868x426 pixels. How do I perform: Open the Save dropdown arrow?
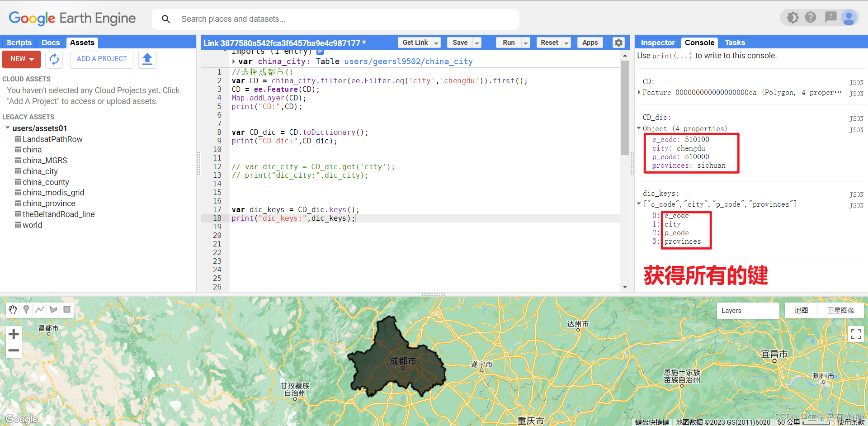click(x=476, y=43)
